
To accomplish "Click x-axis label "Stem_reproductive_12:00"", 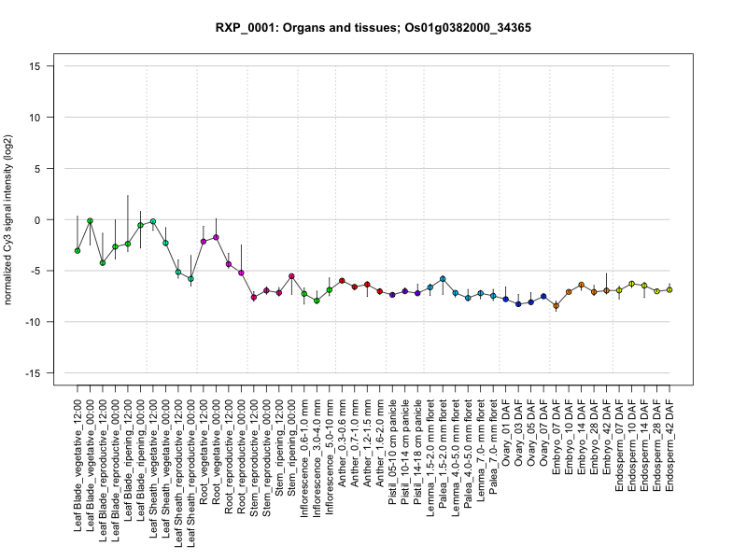I will point(254,458).
